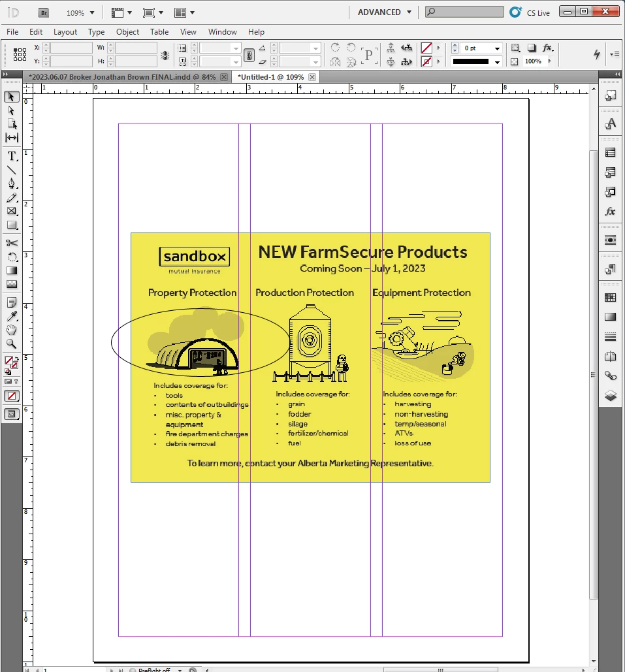Viewport: 625px width, 672px height.
Task: Select the Direct Selection tool
Action: pyautogui.click(x=12, y=110)
